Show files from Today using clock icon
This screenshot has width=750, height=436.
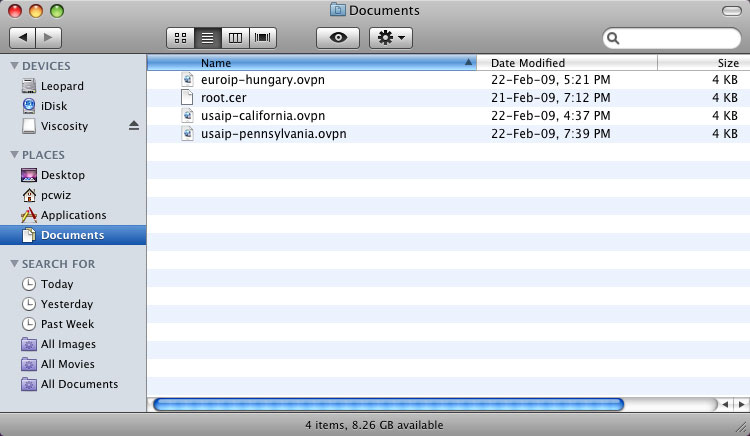coord(29,284)
